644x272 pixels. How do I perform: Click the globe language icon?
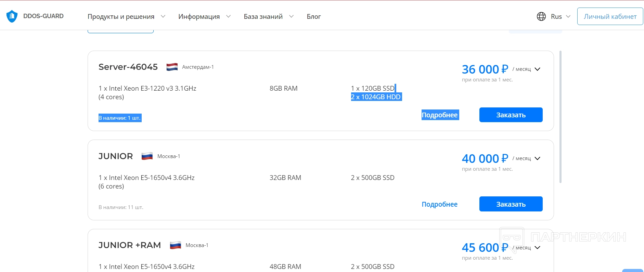541,16
